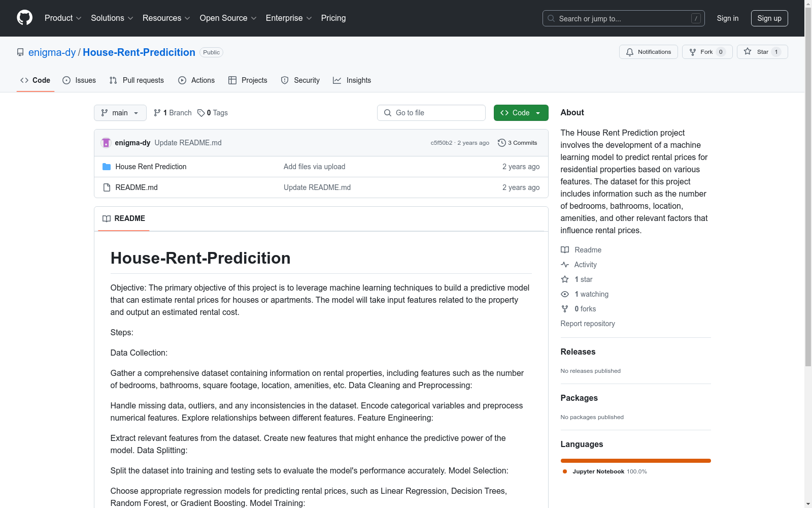Click the star count badge showing 1
This screenshot has height=508, width=812.
(776, 52)
